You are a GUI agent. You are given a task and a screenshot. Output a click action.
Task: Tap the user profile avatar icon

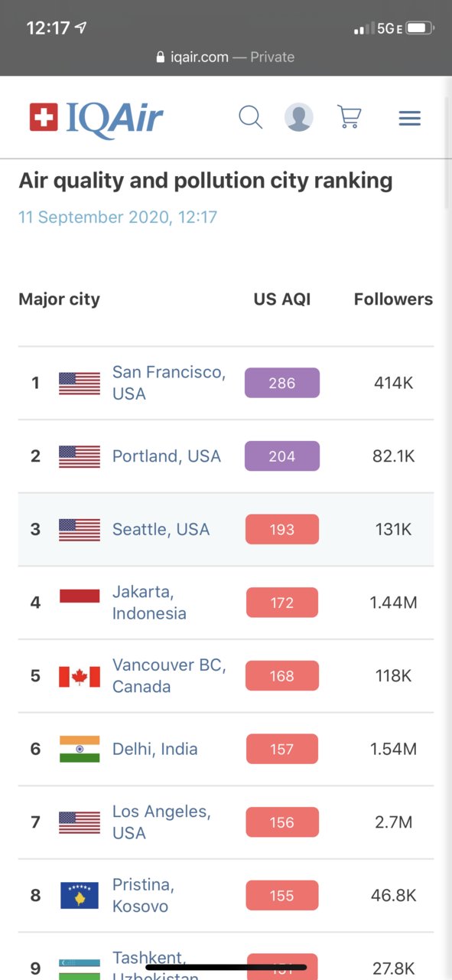[x=299, y=118]
